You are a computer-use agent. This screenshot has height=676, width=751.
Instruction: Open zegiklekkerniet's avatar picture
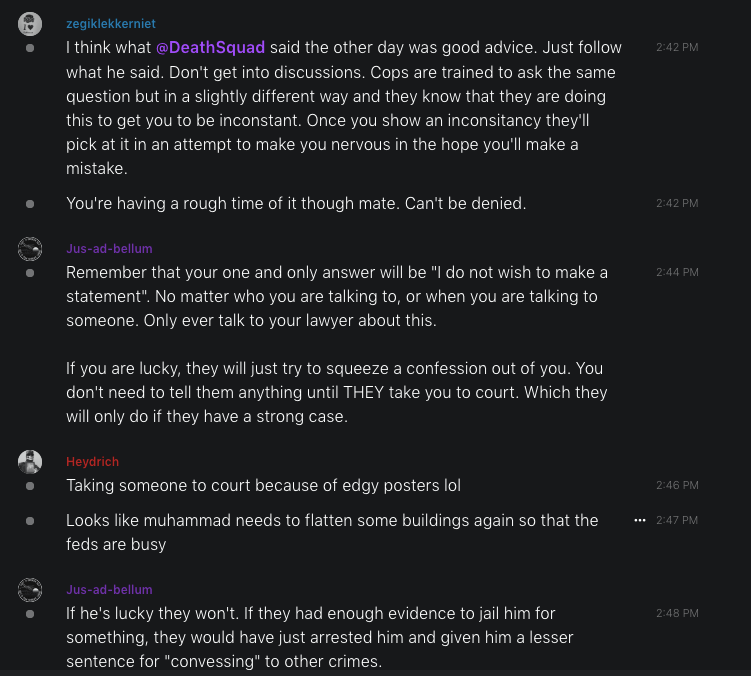(30, 24)
